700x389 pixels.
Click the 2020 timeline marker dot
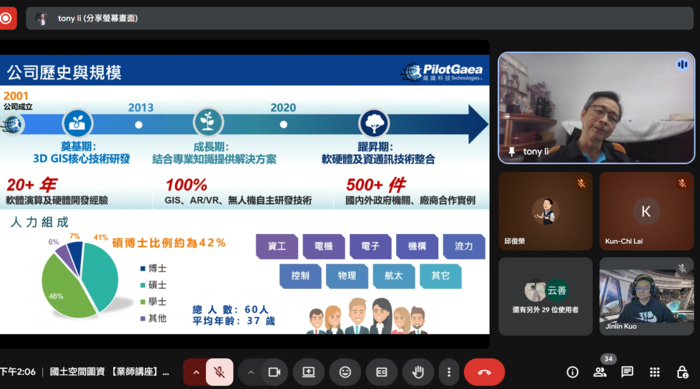283,125
